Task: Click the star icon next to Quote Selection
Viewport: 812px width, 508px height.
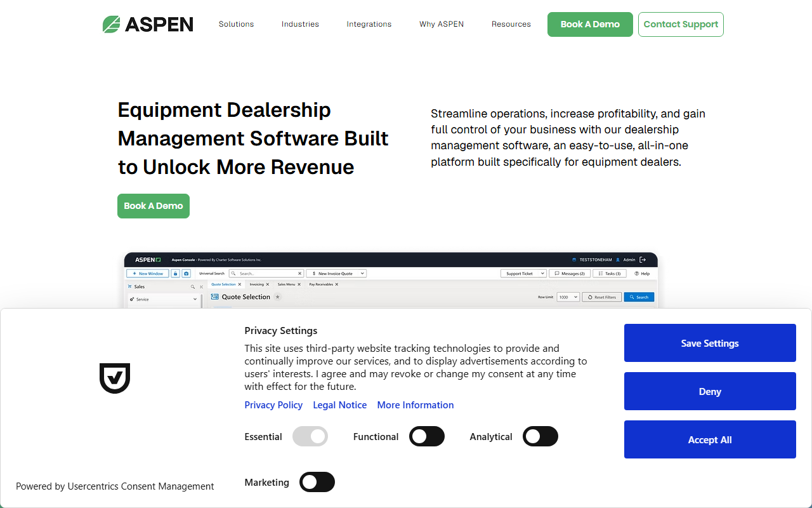Action: tap(277, 297)
